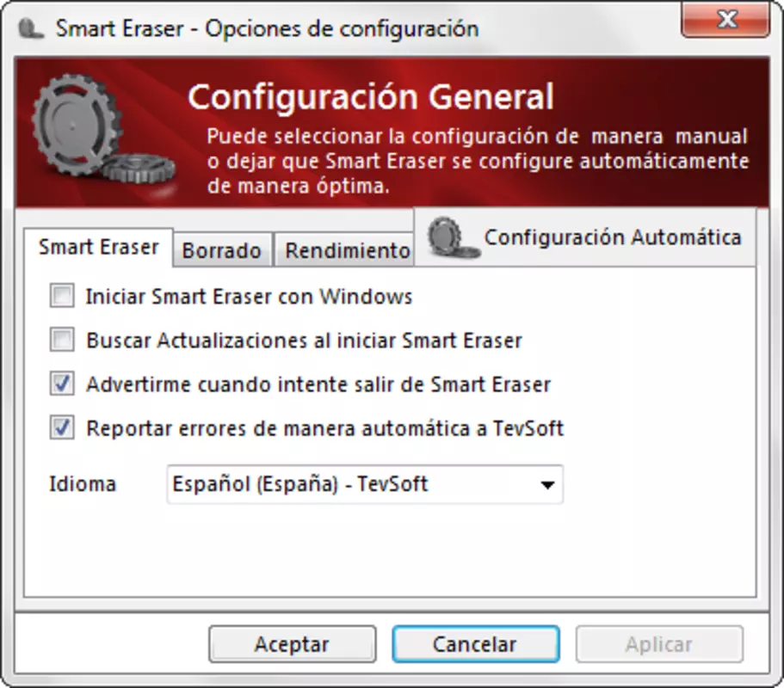Viewport: 784px width, 688px height.
Task: Open the Idioma language dropdown
Action: pyautogui.click(x=365, y=484)
